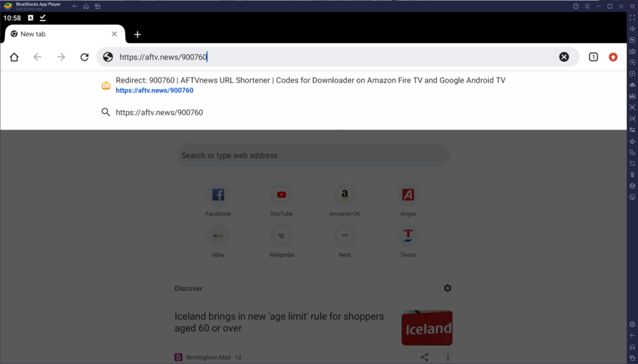Viewport: 638px width, 364px height.
Task: Click BlueStacks title bar back arrow
Action: 75,6
